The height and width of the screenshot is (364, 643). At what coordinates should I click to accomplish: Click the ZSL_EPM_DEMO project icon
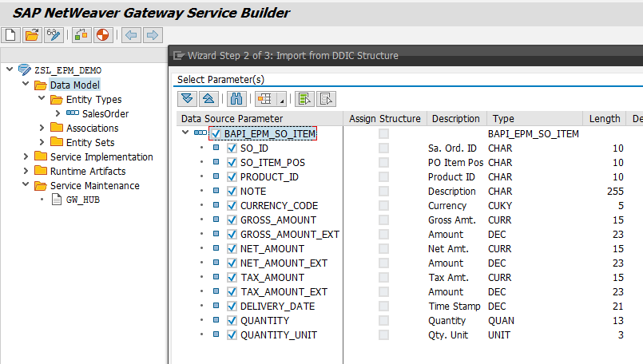coord(25,69)
